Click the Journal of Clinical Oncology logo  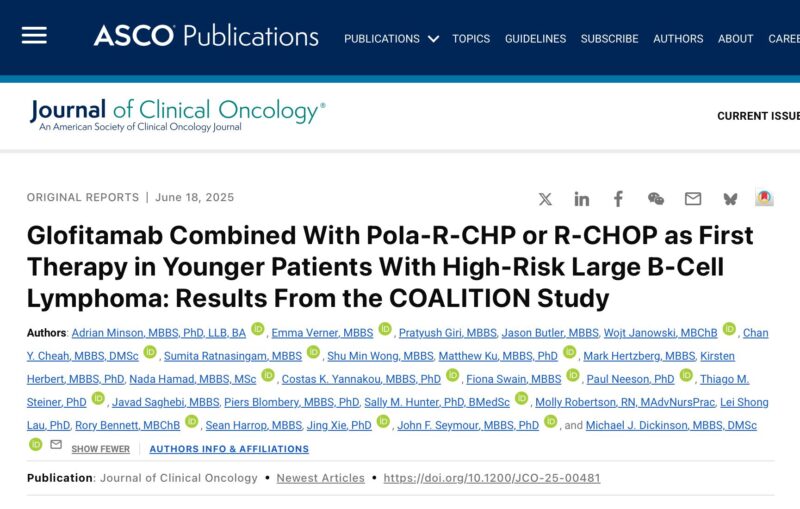[178, 115]
